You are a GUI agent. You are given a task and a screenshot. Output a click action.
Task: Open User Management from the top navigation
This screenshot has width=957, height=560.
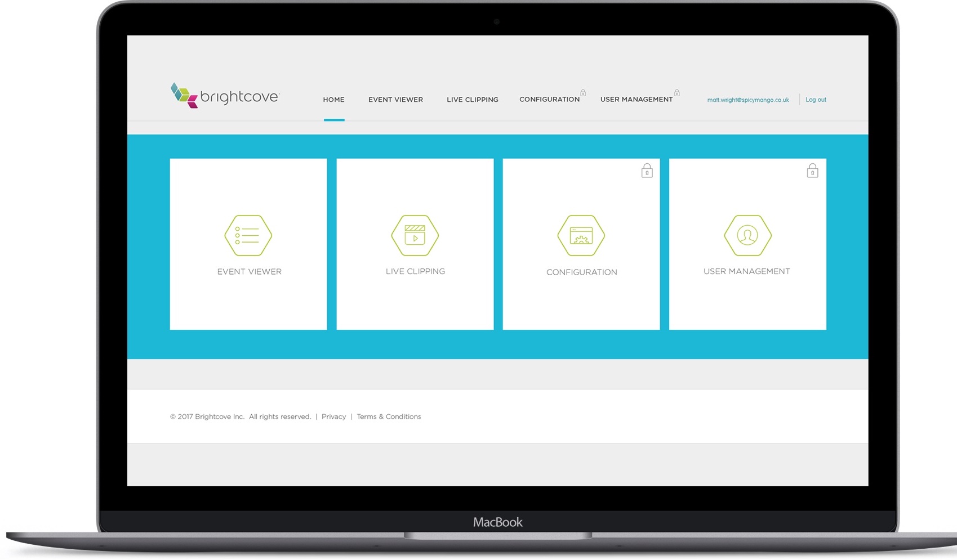[x=636, y=100]
